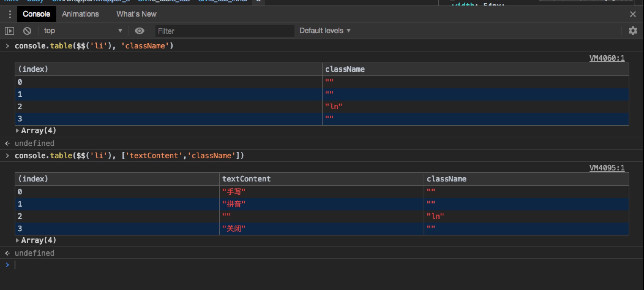Open the VM4095:1 source link
The width and height of the screenshot is (644, 290).
[607, 168]
